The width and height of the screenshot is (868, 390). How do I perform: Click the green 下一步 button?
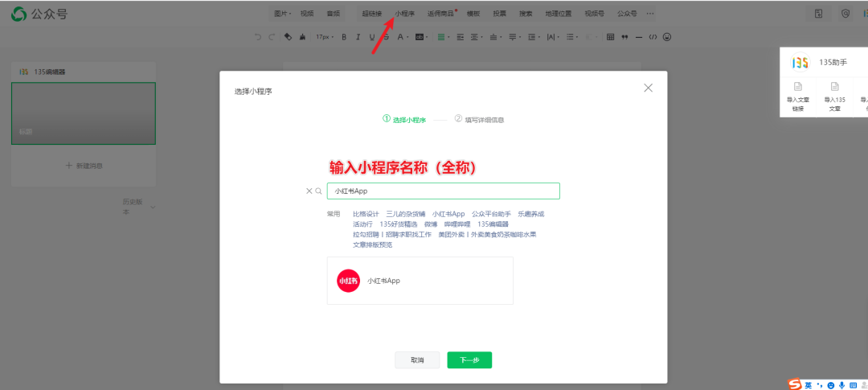tap(469, 360)
